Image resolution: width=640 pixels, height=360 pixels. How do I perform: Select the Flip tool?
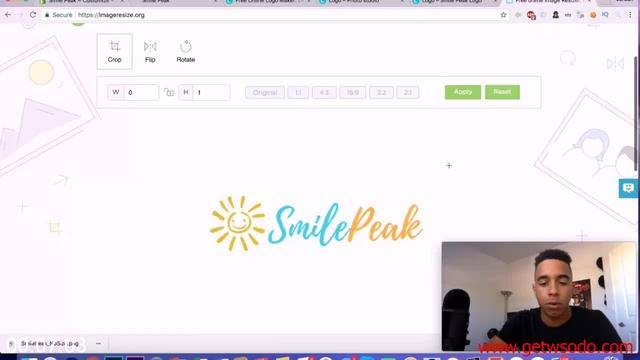coord(150,51)
